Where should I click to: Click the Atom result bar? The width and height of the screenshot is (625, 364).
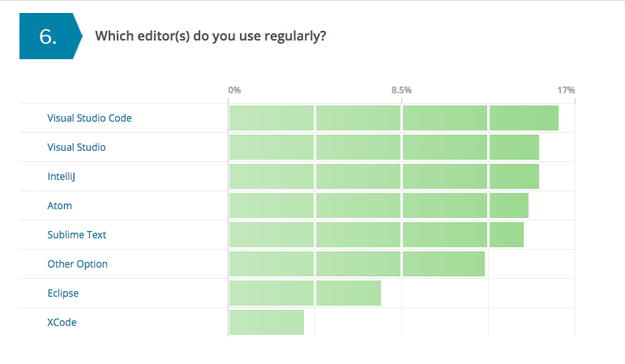click(379, 206)
